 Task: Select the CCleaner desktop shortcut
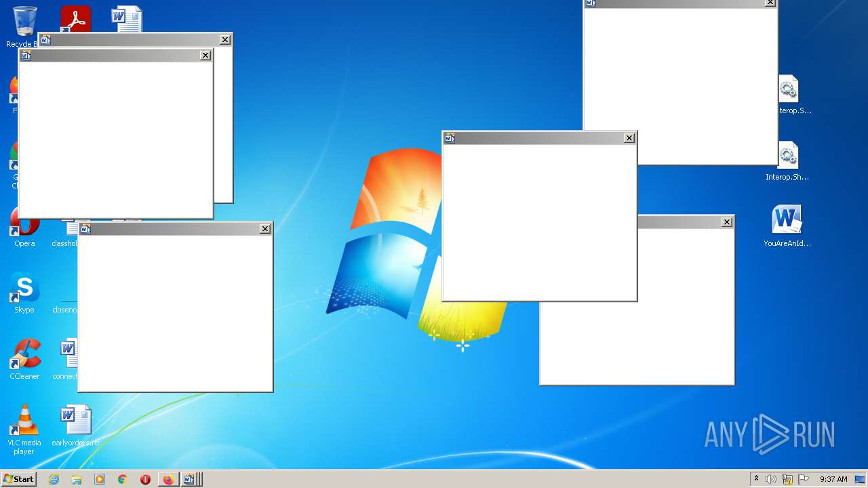click(24, 360)
